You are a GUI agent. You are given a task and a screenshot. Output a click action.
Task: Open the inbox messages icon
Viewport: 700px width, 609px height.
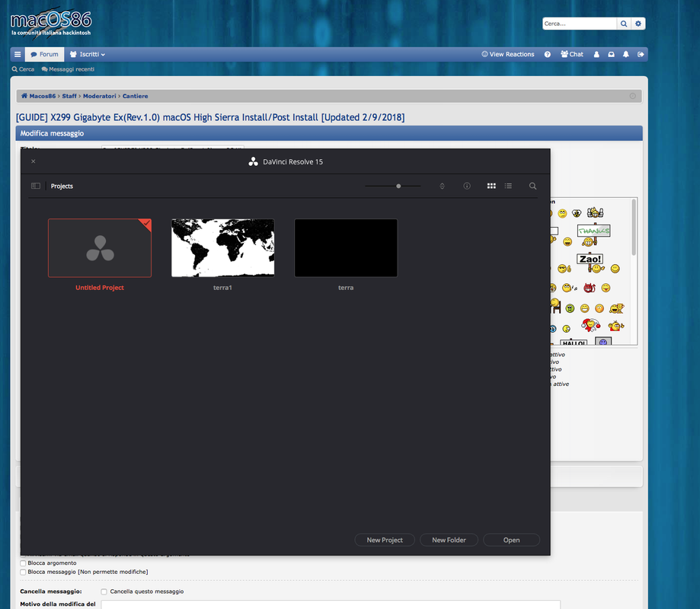coord(611,55)
